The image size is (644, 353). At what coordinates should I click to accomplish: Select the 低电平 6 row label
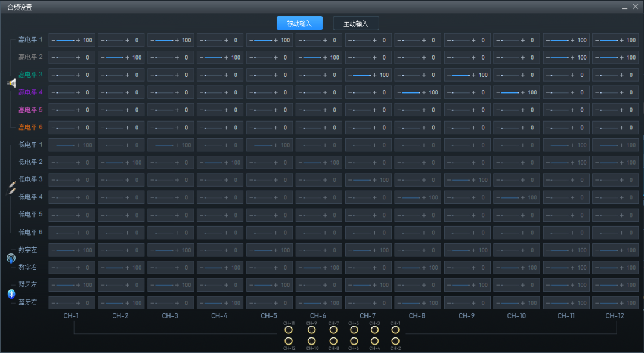(x=30, y=232)
